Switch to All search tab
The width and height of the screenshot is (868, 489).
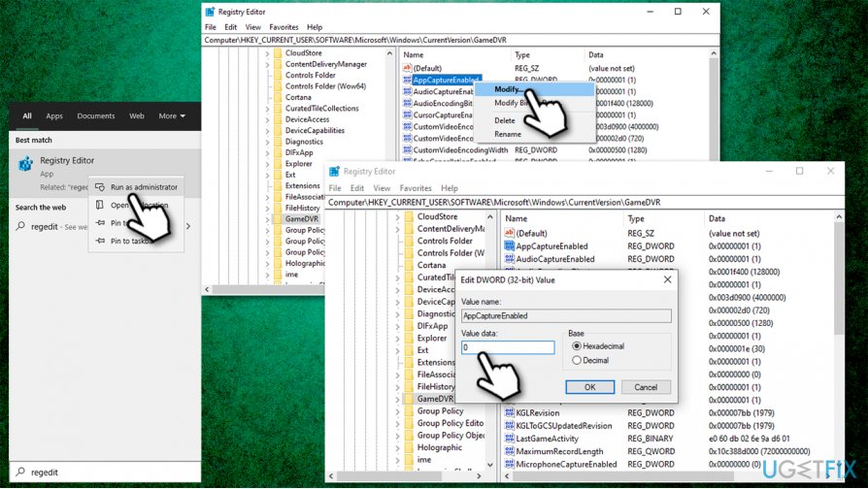pos(27,115)
